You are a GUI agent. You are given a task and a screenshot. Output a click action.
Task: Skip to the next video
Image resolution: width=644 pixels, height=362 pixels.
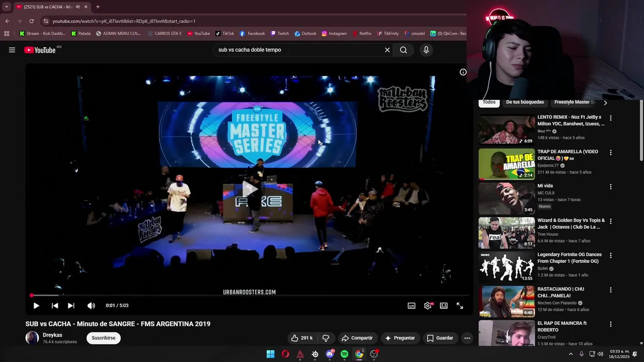tap(71, 305)
